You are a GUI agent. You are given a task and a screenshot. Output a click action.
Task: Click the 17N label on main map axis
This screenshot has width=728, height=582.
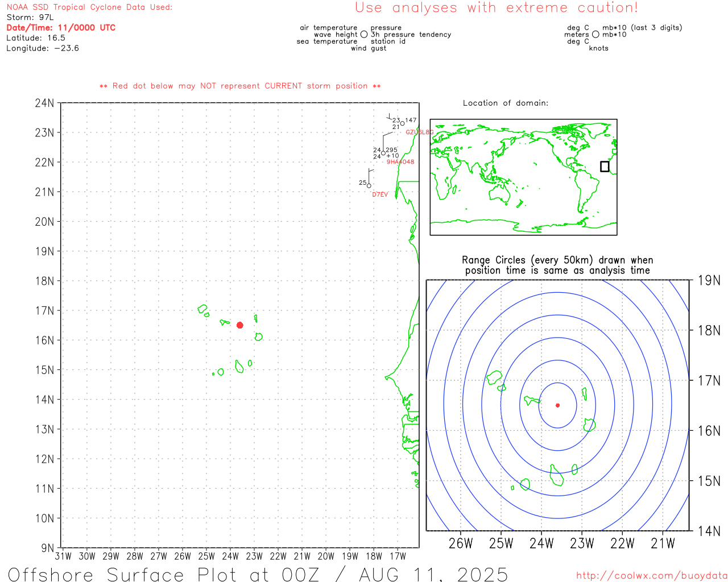pos(45,310)
